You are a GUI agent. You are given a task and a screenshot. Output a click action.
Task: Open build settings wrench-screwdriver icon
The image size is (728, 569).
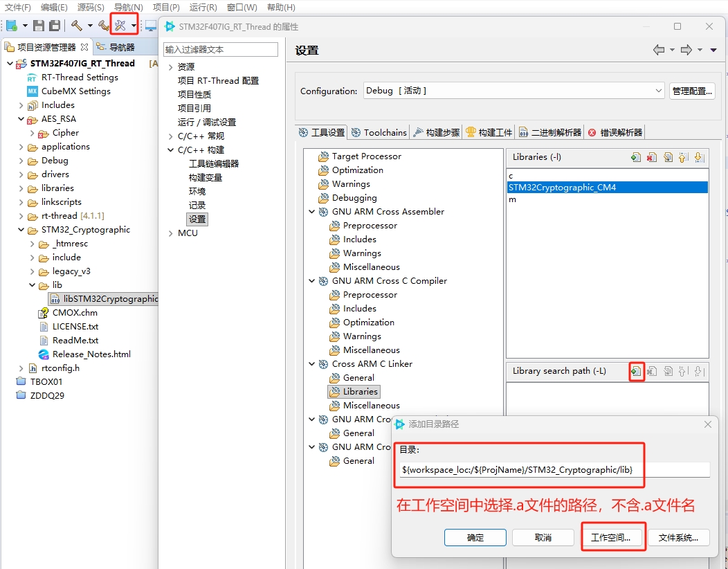pos(120,26)
